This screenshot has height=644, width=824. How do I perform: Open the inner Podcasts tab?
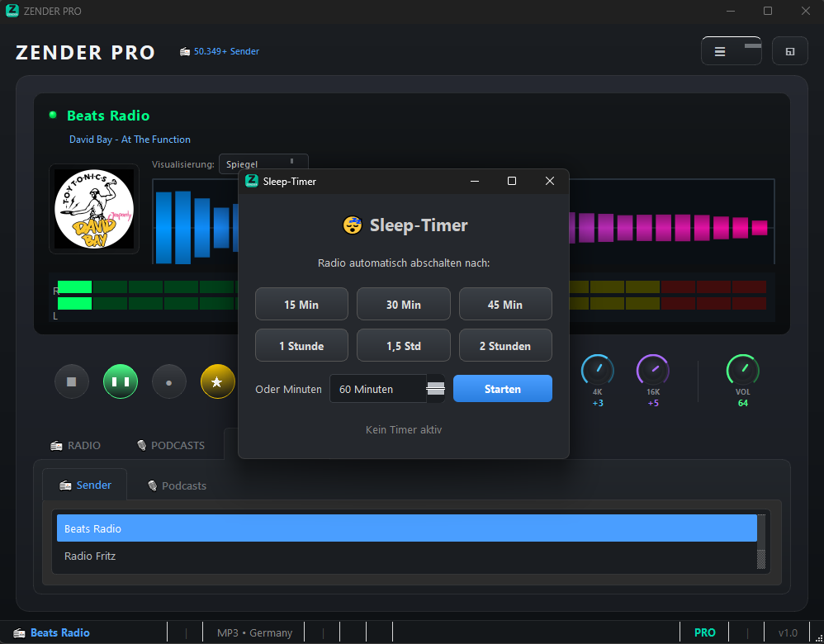tap(177, 485)
